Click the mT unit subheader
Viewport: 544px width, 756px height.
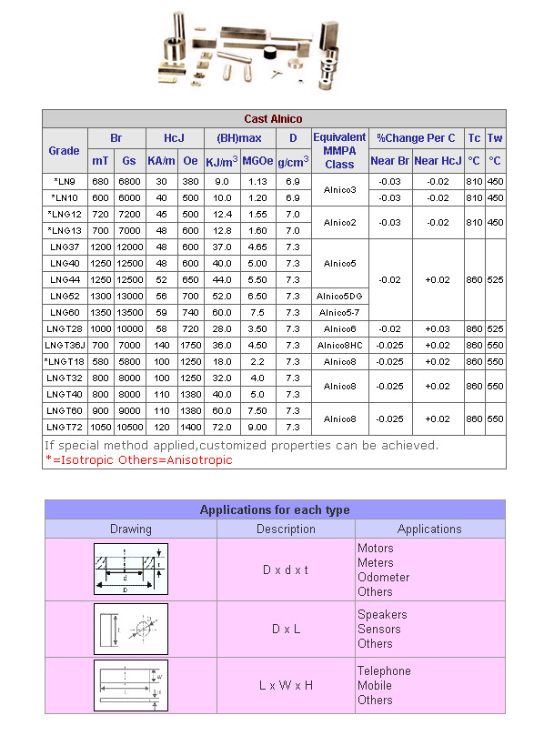[x=100, y=160]
